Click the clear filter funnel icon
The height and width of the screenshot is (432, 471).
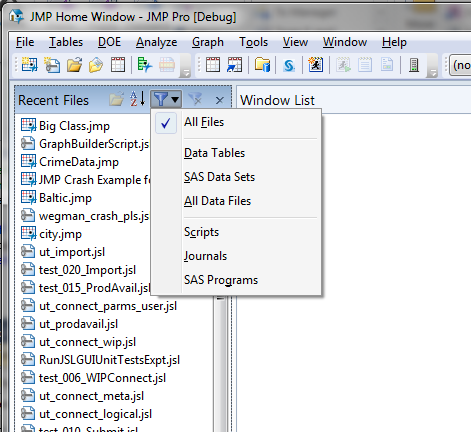[x=195, y=99]
